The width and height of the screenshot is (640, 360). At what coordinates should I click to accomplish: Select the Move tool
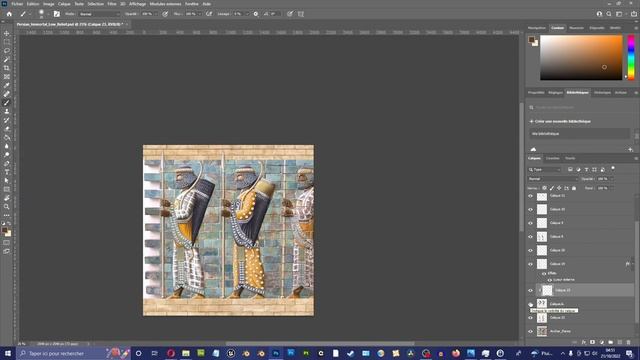tap(7, 33)
